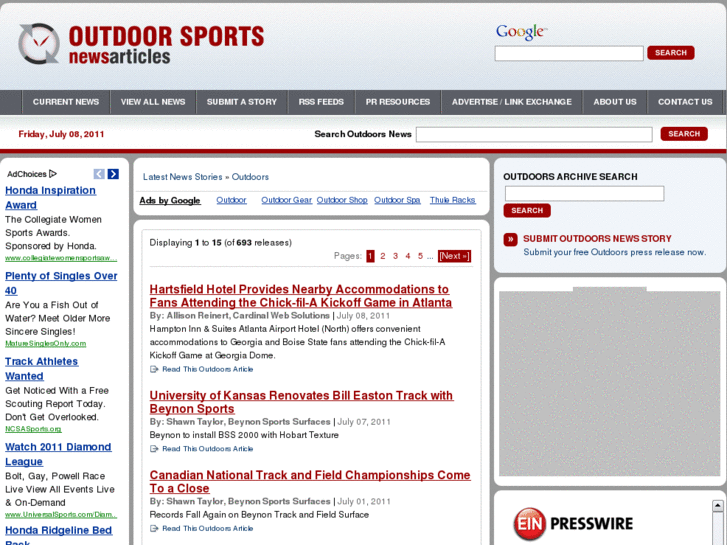Click article icon beside University of Kansas Read link
Image resolution: width=727 pixels, height=545 pixels.
(x=154, y=449)
